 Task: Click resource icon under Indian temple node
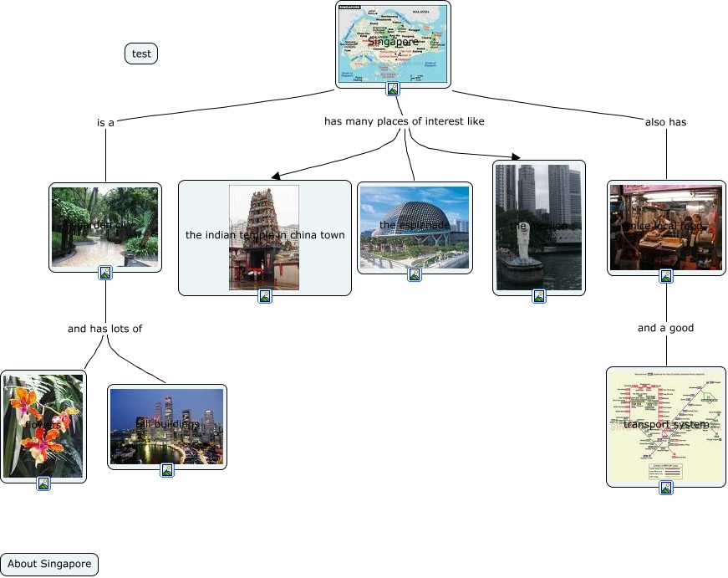pos(264,296)
